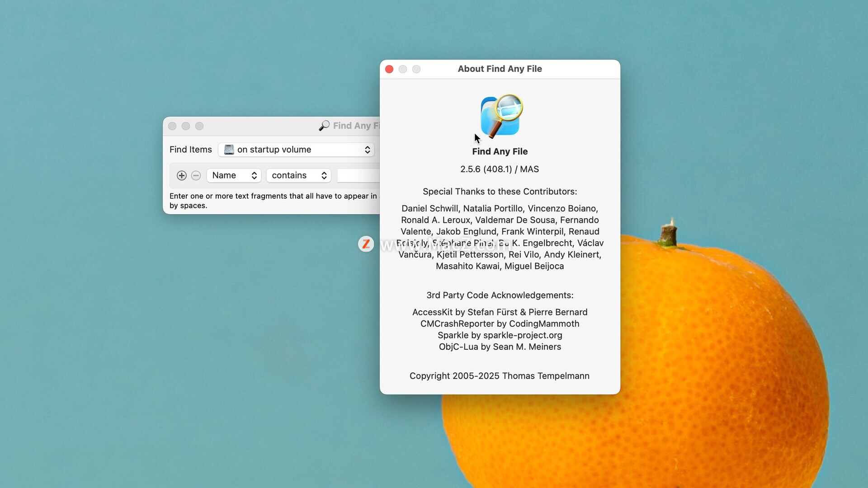Click magnifier icon in Find Any File title

coord(324,126)
